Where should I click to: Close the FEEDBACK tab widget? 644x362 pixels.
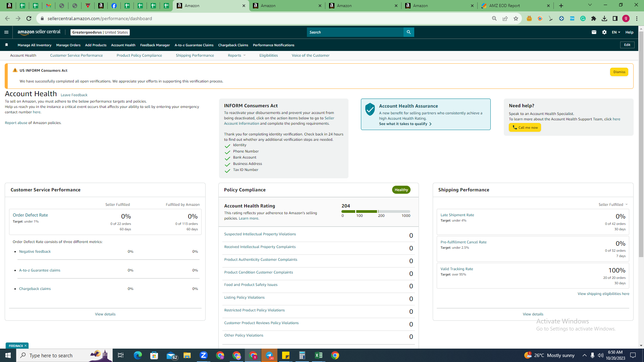point(25,346)
